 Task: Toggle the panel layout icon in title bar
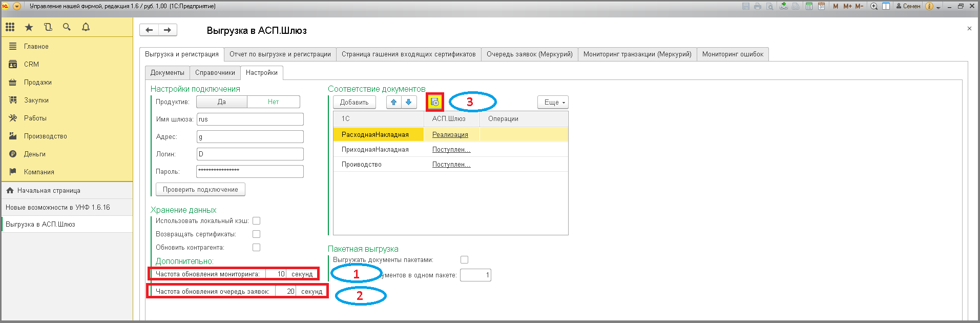(x=886, y=6)
